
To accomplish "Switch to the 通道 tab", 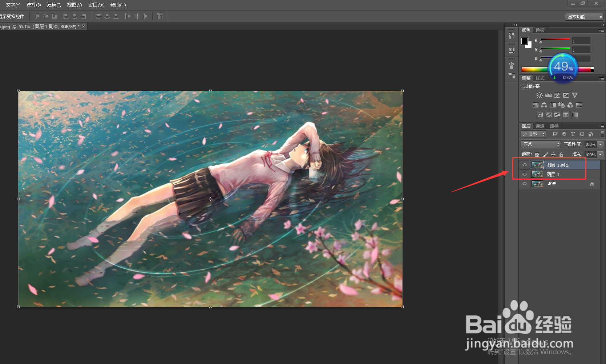I will (540, 126).
